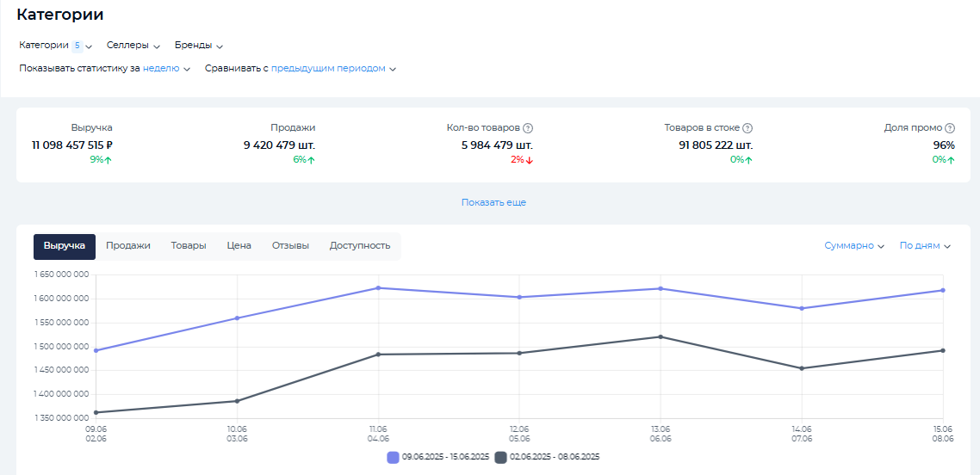Open the предыдущим периодом comparison dropdown
980x475 pixels.
pyautogui.click(x=332, y=69)
